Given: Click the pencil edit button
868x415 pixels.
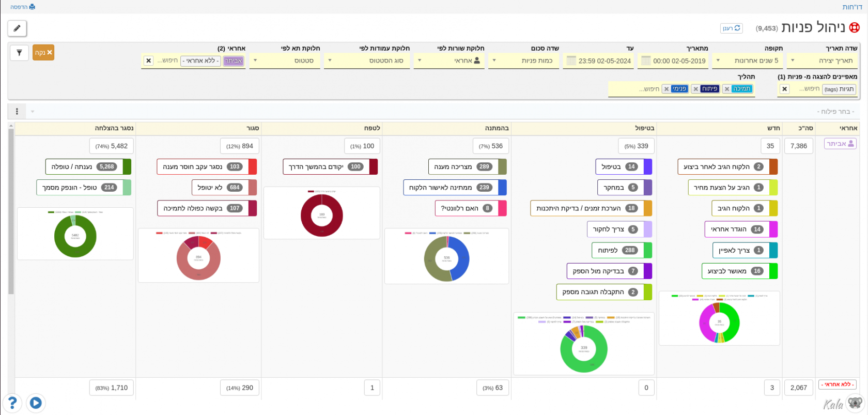Looking at the screenshot, I should [x=17, y=28].
